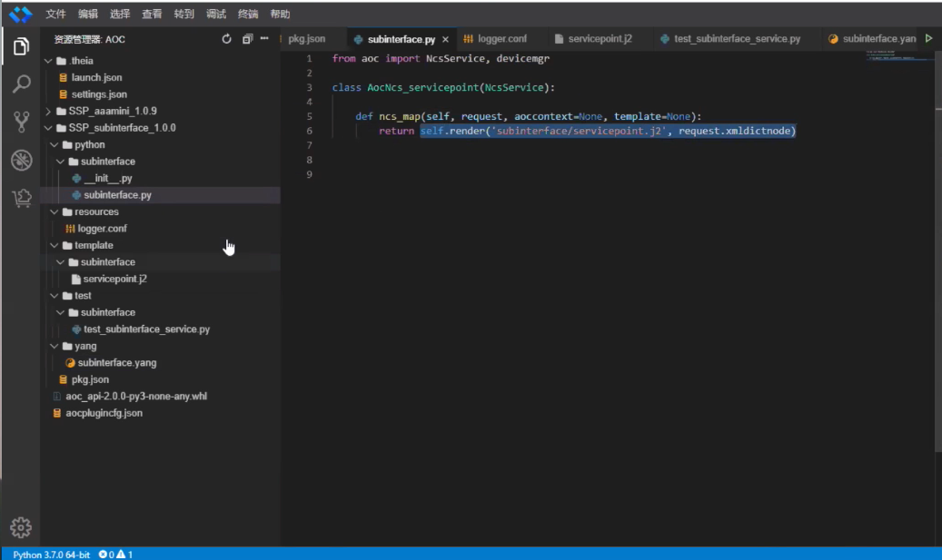Open the Debug view icon

(x=21, y=161)
